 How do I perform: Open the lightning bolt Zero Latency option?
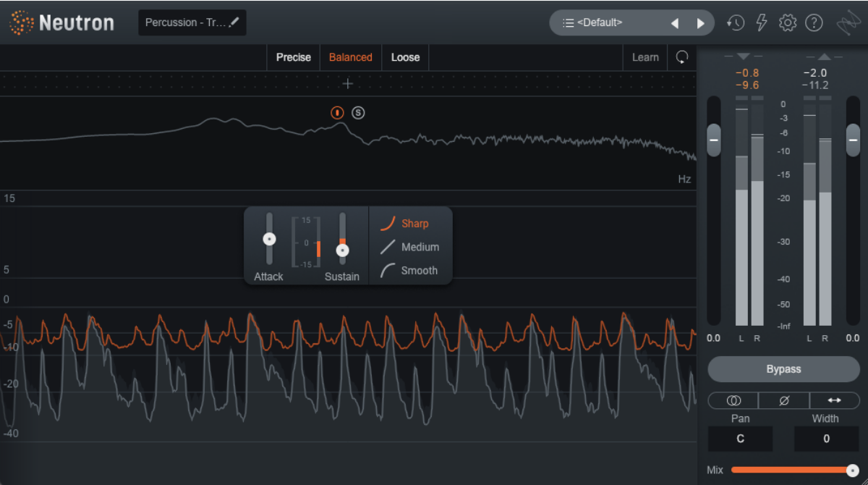click(762, 23)
